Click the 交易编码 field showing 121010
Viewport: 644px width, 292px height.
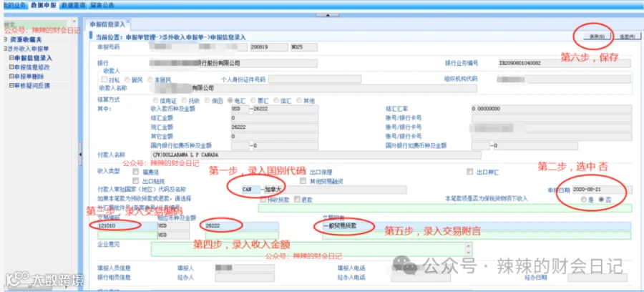coord(125,225)
